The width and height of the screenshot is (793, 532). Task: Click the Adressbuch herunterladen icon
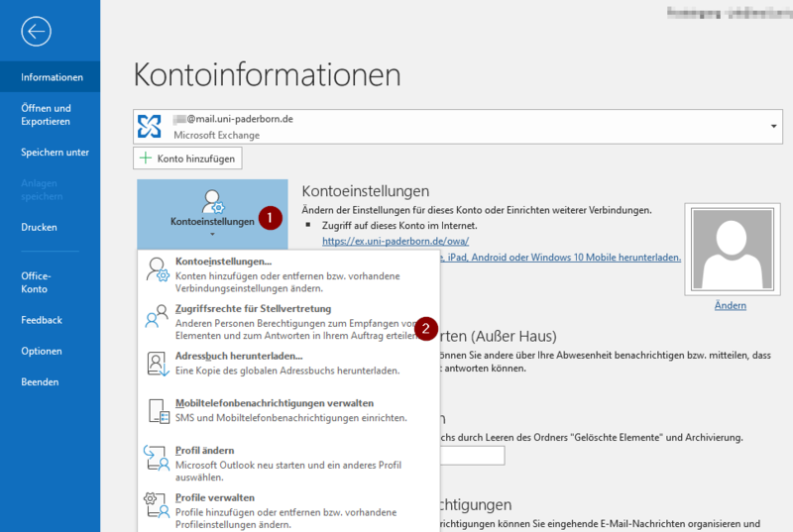158,364
